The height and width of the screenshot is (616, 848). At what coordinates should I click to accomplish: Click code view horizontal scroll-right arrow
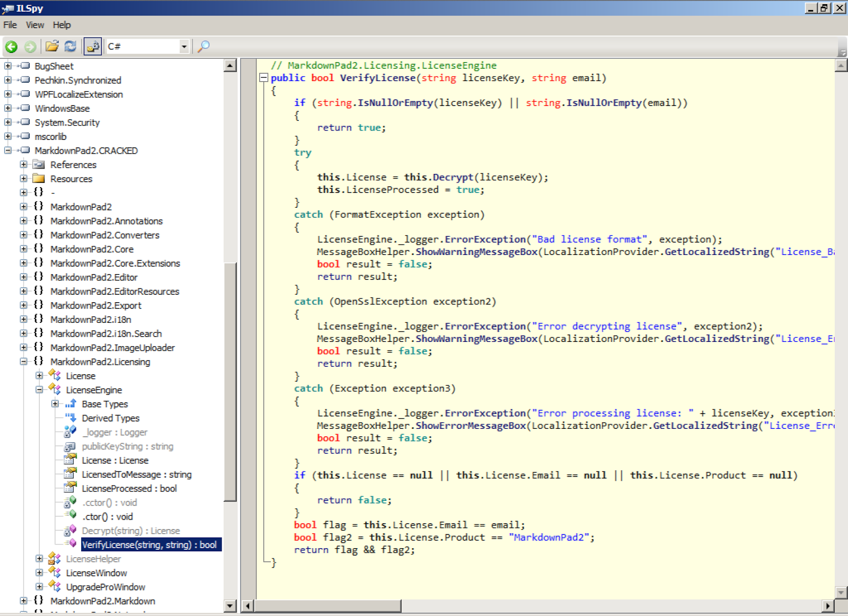click(x=828, y=605)
